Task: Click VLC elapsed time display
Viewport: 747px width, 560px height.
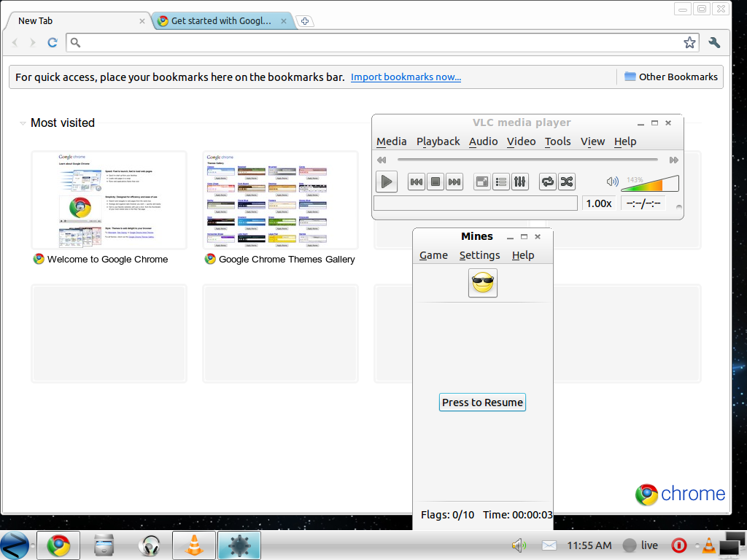Action: point(643,203)
